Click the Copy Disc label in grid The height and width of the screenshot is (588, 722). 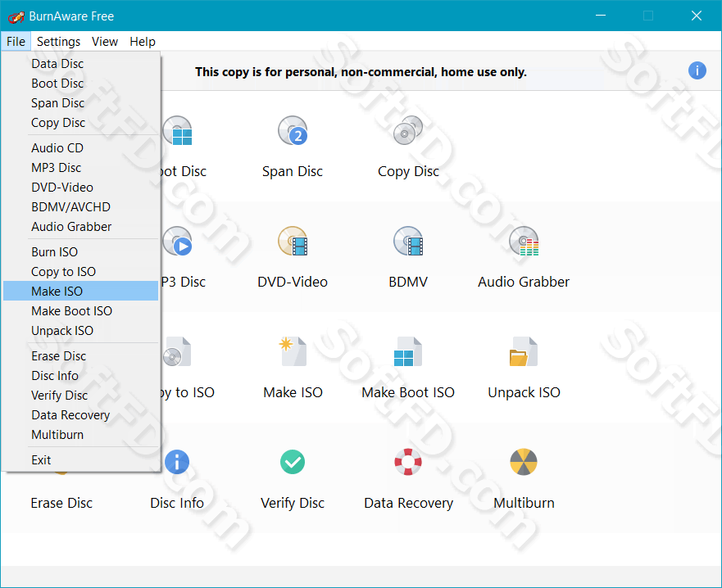(408, 171)
